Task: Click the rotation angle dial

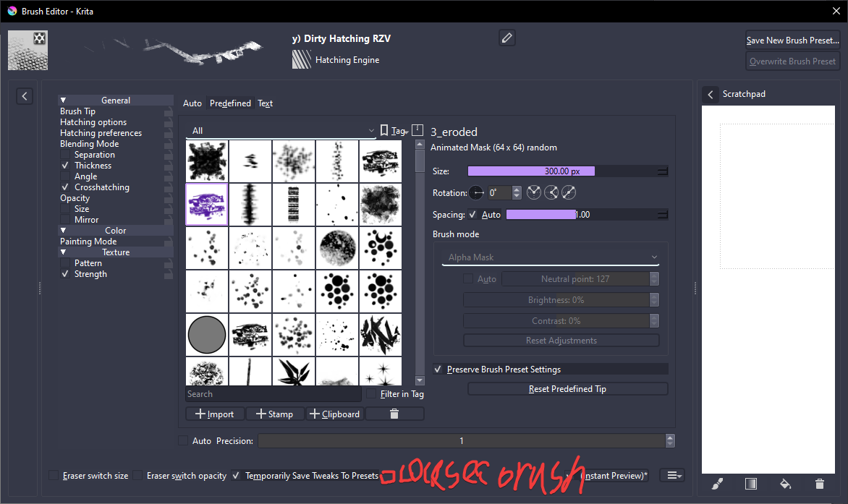Action: point(477,193)
